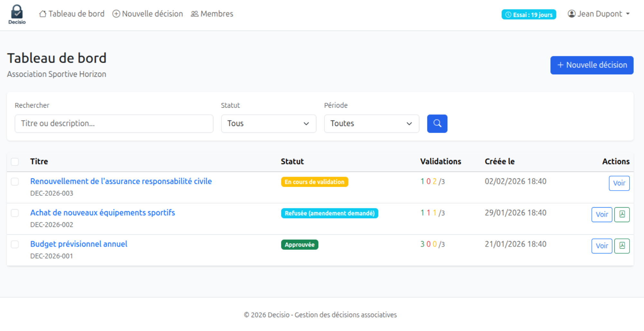Open the Jean Dupont account menu

(x=599, y=14)
